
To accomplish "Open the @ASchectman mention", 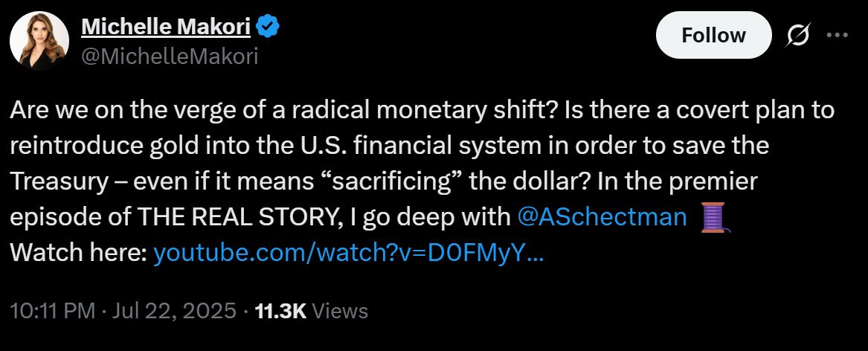I will pyautogui.click(x=602, y=217).
